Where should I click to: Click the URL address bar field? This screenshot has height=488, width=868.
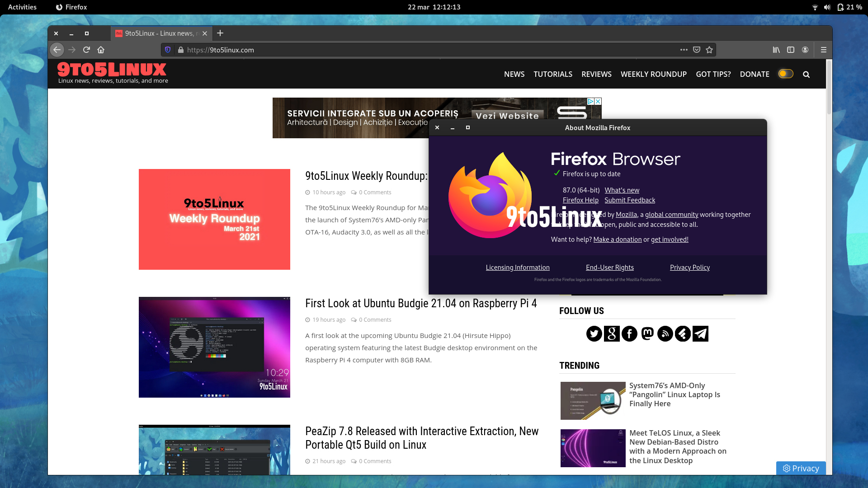click(x=407, y=50)
